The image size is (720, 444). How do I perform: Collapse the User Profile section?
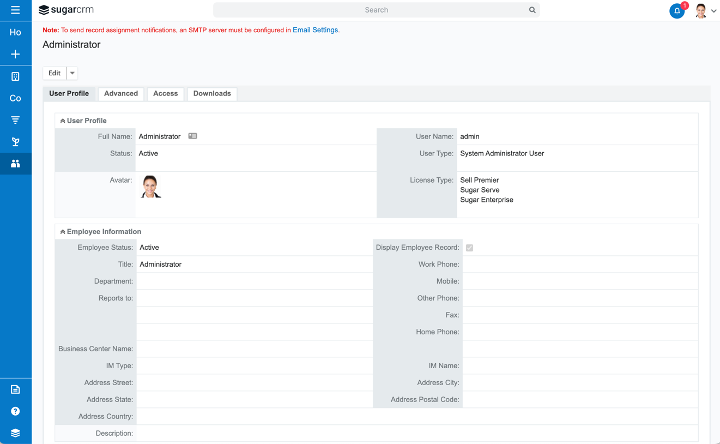pos(63,120)
